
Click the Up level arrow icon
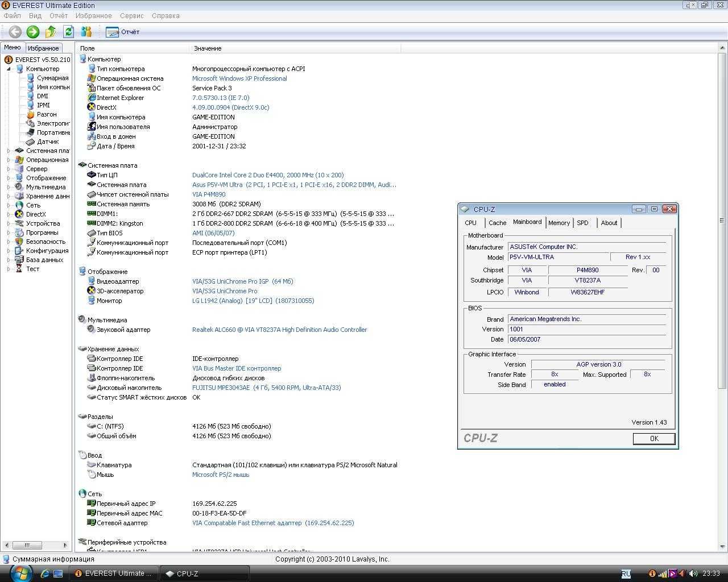(51, 32)
